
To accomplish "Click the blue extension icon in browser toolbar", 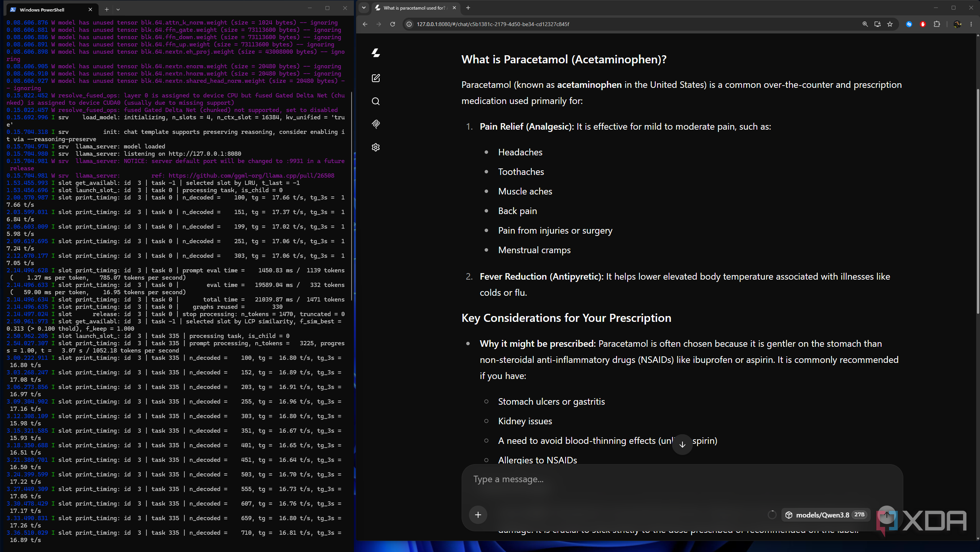I will (909, 24).
